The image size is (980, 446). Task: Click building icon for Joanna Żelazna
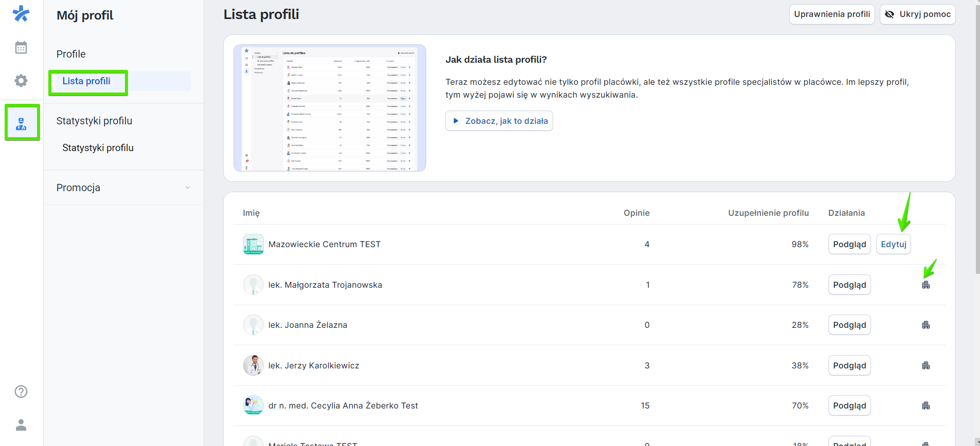(925, 325)
